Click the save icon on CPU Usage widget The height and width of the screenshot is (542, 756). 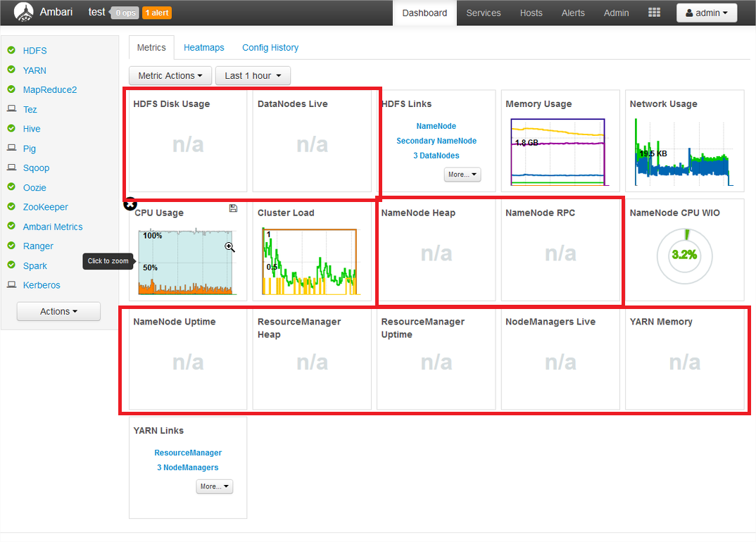click(233, 208)
